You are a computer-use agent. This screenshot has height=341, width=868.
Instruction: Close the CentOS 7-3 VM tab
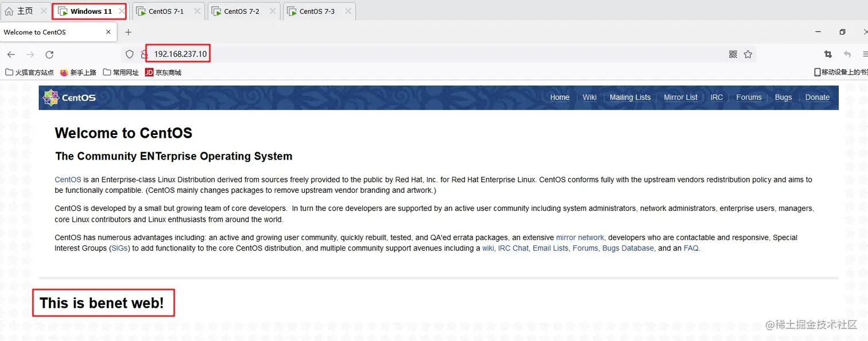(x=348, y=11)
